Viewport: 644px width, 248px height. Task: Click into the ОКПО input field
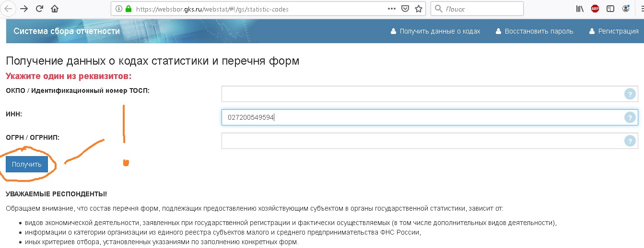pyautogui.click(x=422, y=94)
